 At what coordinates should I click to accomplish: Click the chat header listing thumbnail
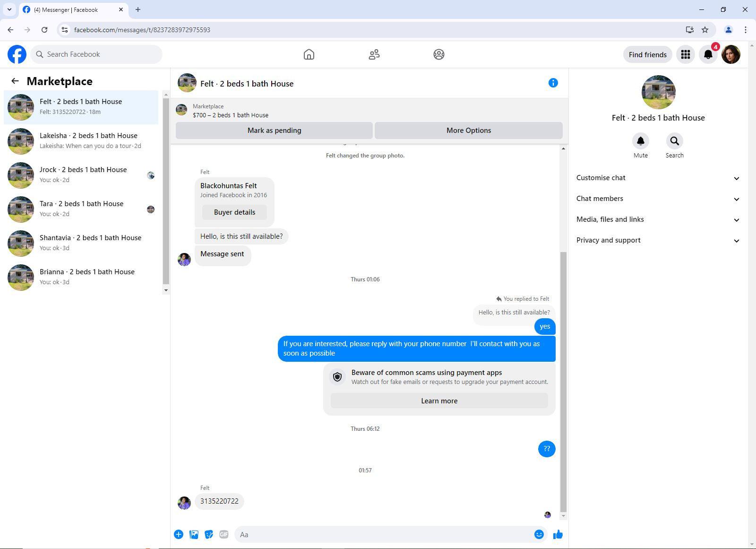[187, 83]
